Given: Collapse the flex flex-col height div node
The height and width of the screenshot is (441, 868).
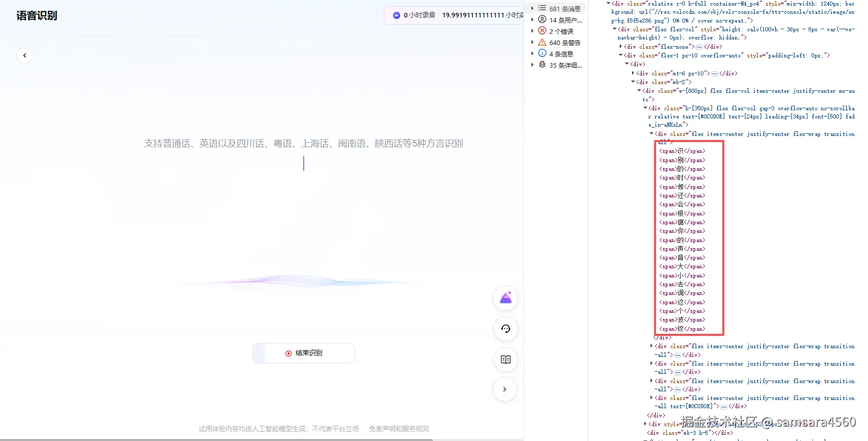Looking at the screenshot, I should (615, 29).
